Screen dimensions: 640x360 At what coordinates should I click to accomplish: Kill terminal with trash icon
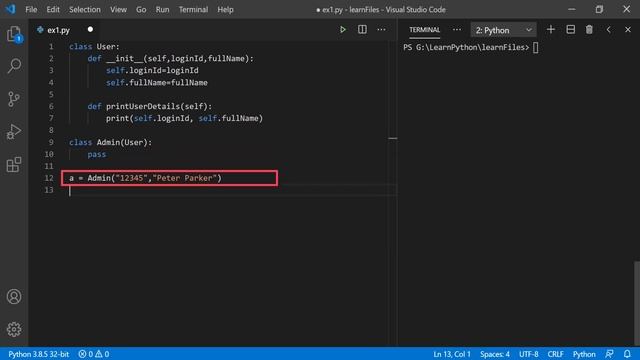click(x=589, y=30)
